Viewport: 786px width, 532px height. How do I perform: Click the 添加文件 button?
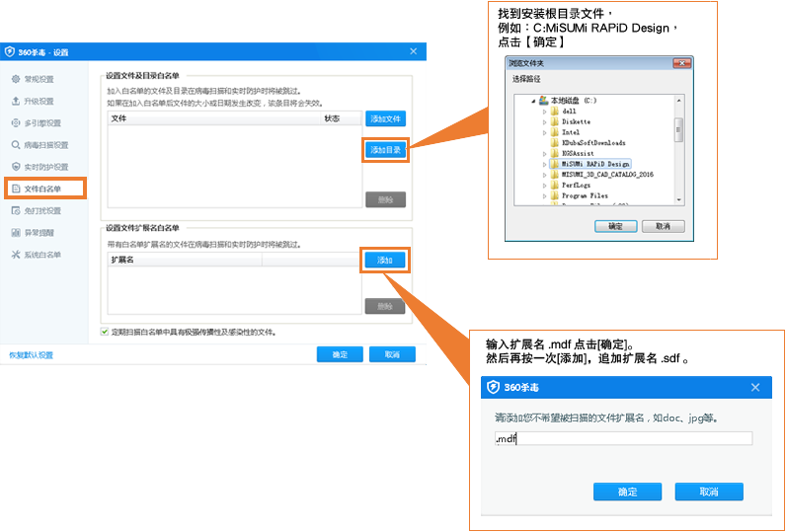[x=385, y=118]
